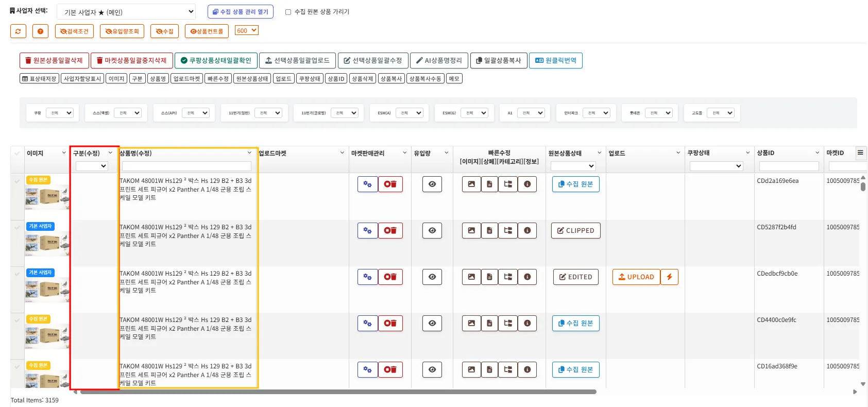Select the row checkbox for product CD5287f2b4fd
This screenshot has height=407, width=868.
click(x=17, y=227)
